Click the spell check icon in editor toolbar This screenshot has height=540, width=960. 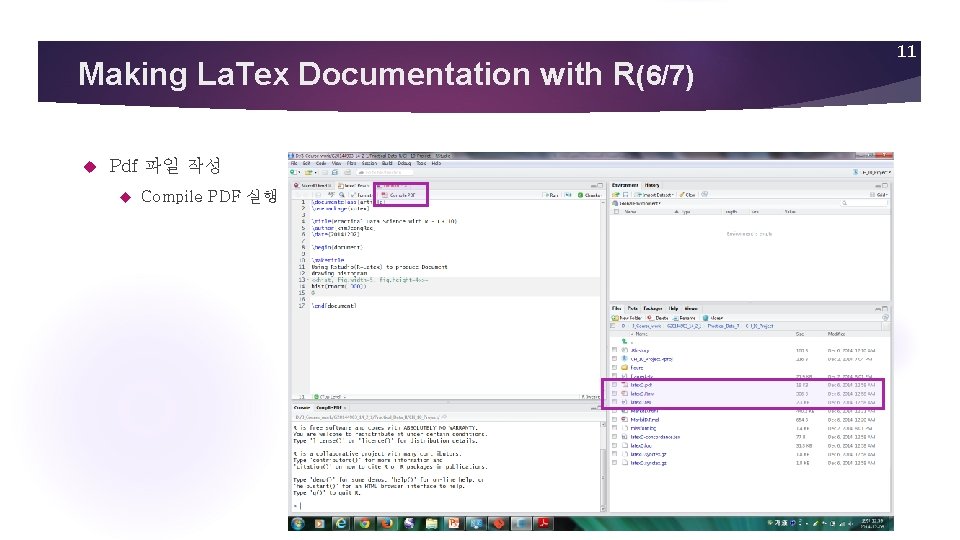click(331, 195)
